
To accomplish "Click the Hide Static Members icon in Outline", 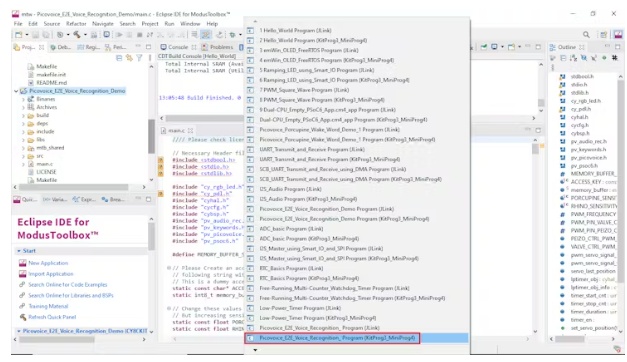I will (x=594, y=58).
